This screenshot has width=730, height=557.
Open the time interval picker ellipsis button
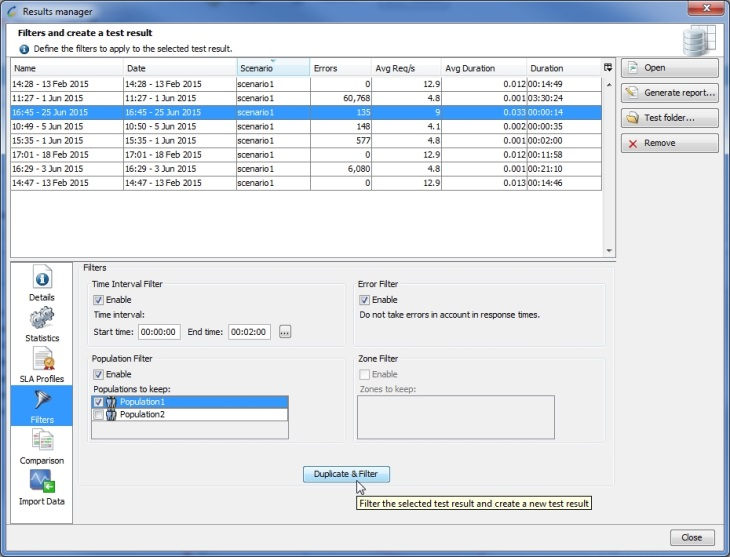pos(285,332)
